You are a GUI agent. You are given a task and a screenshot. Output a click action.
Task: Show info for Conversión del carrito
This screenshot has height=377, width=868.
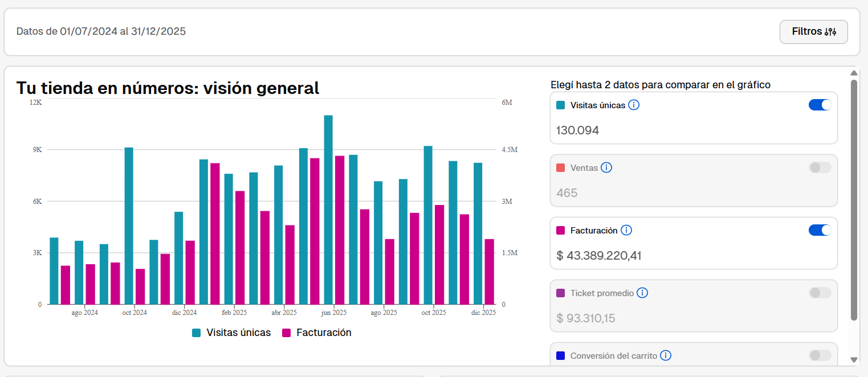coord(665,355)
